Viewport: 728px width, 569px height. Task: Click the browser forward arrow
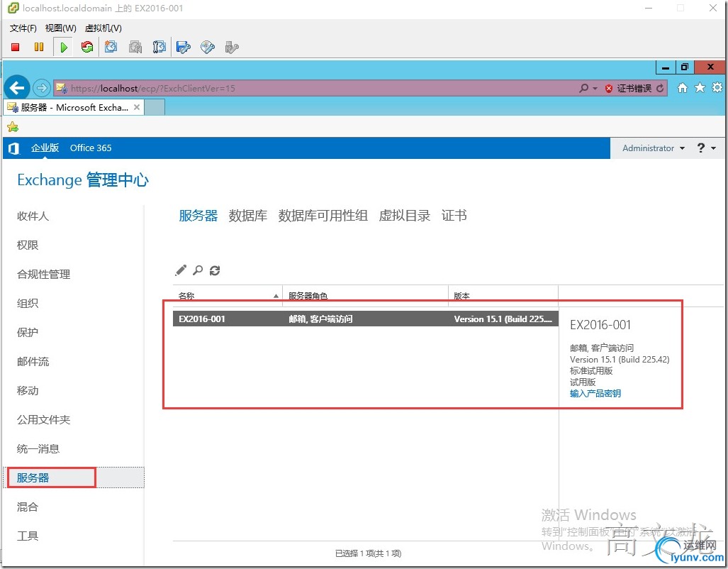click(x=41, y=87)
